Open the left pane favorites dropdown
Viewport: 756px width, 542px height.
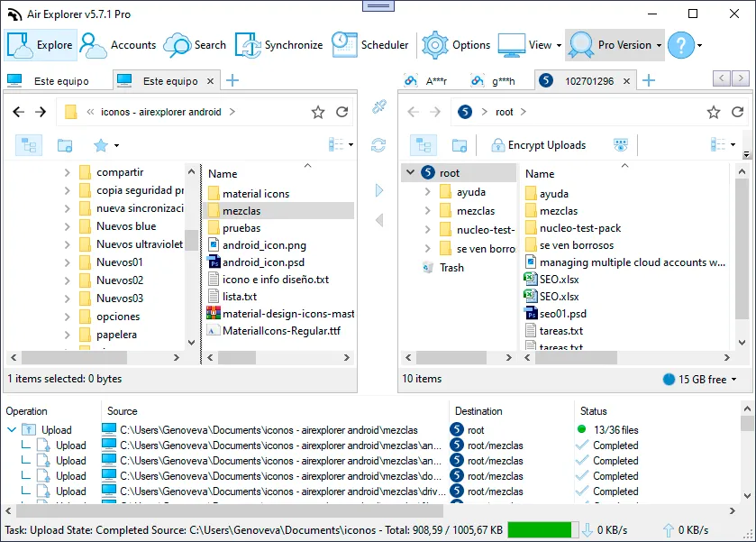106,145
